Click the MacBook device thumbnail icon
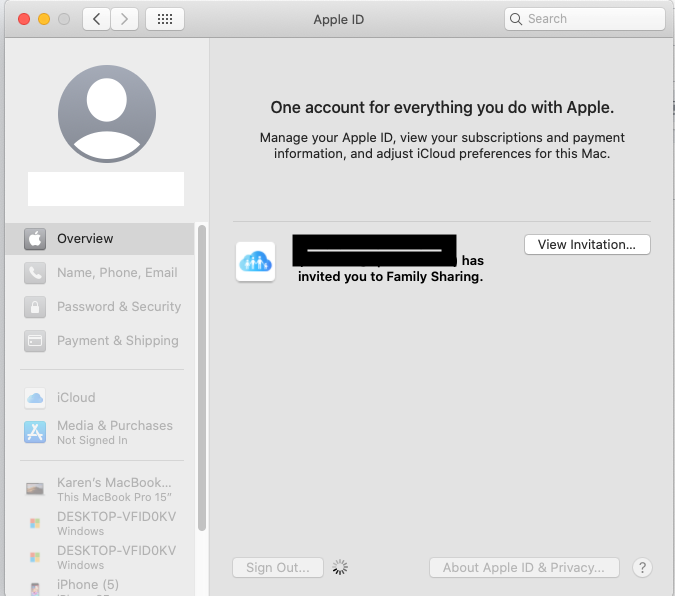 [35, 489]
